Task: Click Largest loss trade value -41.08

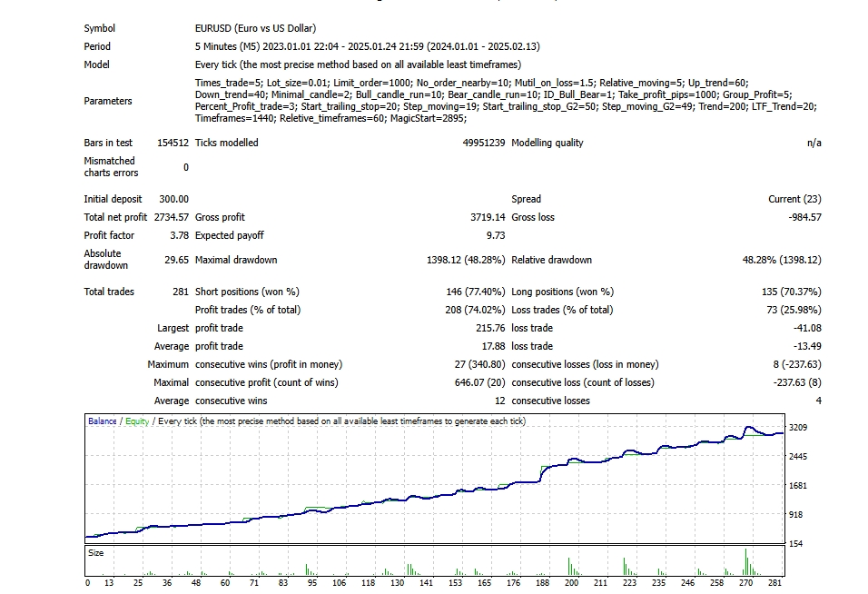Action: 807,328
